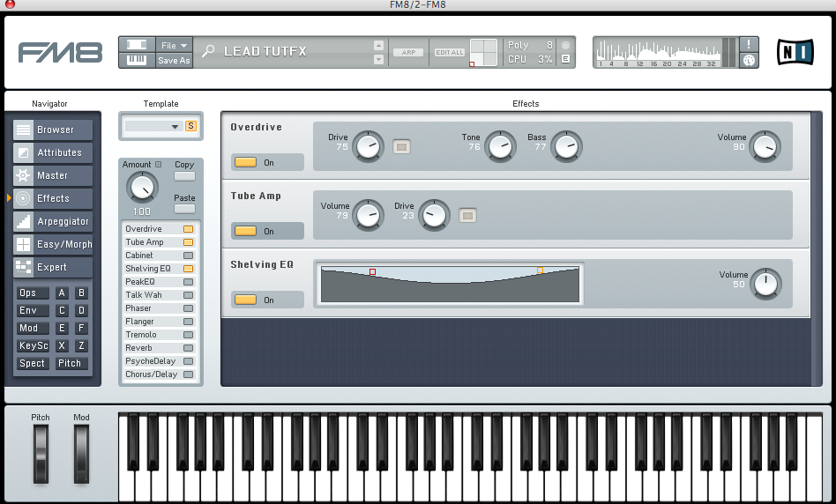This screenshot has width=836, height=504.
Task: Toggle Overdrive in the effects list
Action: 188,229
